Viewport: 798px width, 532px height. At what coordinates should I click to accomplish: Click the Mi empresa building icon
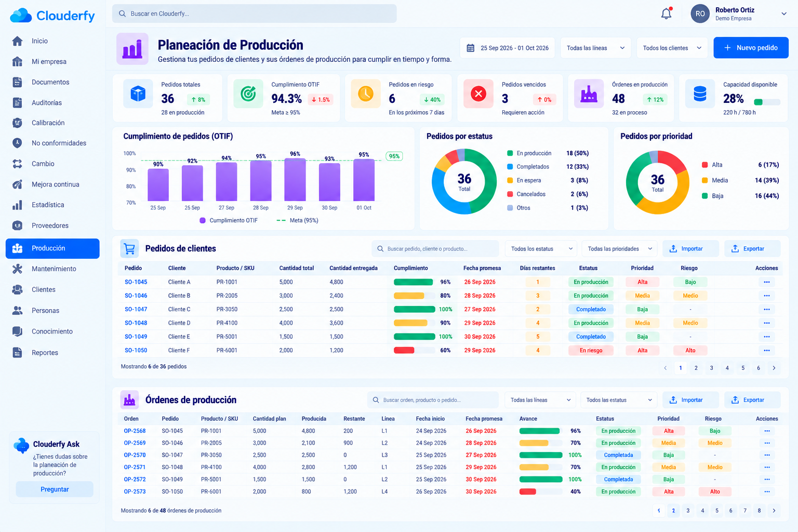17,61
